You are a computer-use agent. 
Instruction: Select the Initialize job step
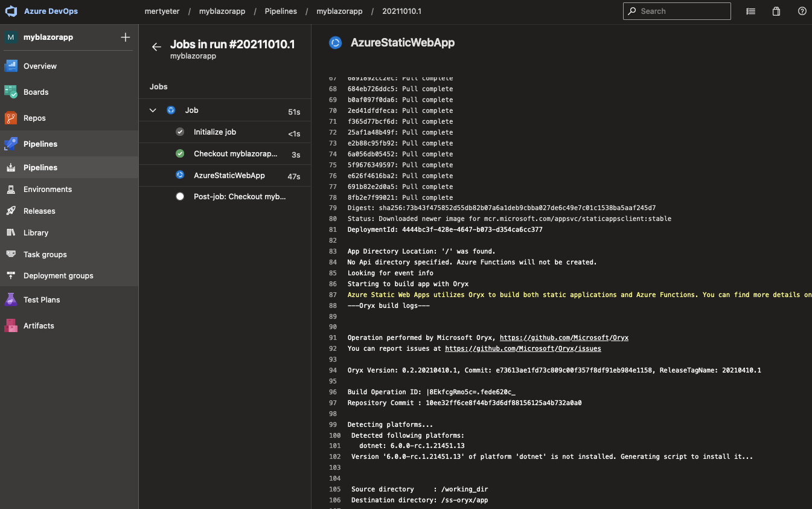[x=225, y=132]
